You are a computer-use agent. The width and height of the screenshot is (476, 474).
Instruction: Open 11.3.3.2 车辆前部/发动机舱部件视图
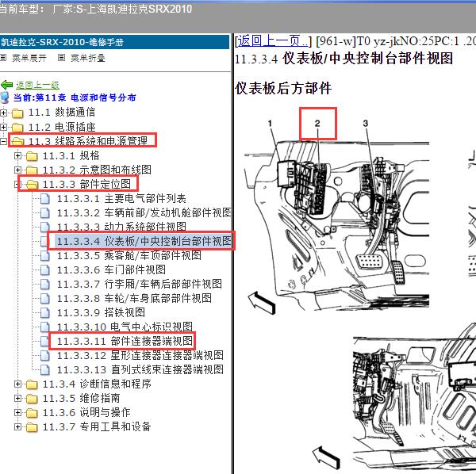click(x=144, y=213)
